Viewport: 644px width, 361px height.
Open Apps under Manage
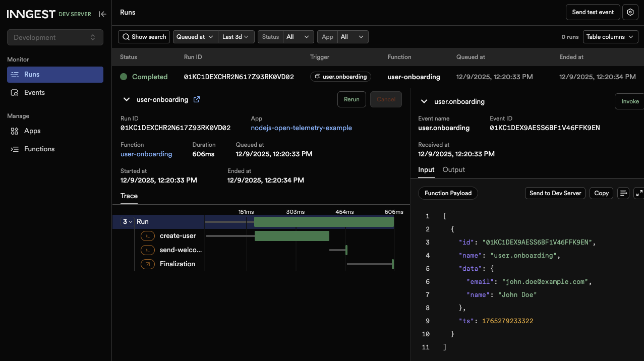pos(32,131)
